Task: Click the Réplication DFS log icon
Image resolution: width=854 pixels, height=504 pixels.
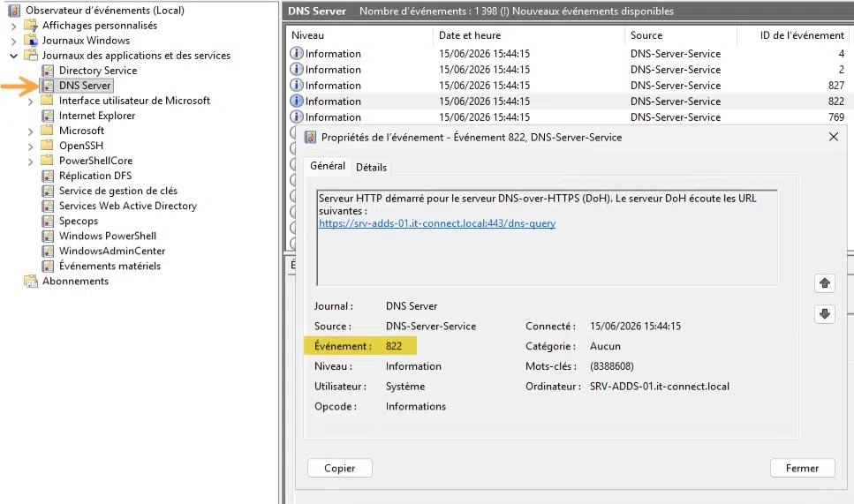Action: pos(48,176)
